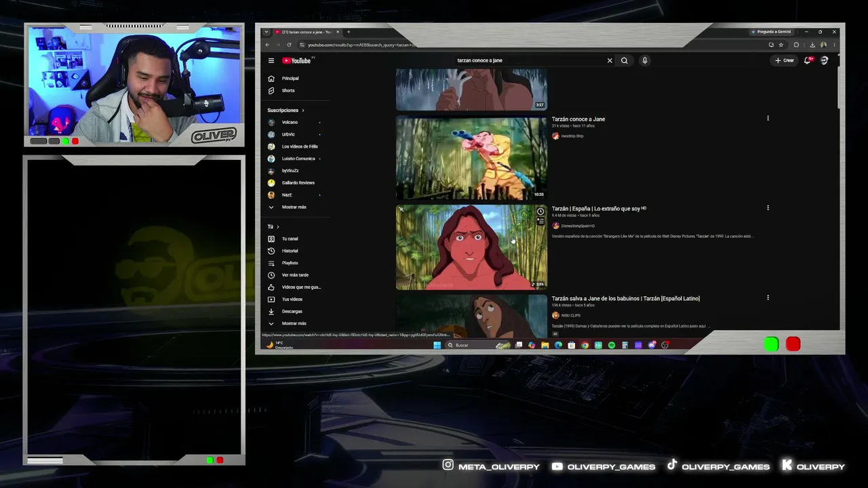Open Chrome from the taskbar
The height and width of the screenshot is (488, 868).
585,345
